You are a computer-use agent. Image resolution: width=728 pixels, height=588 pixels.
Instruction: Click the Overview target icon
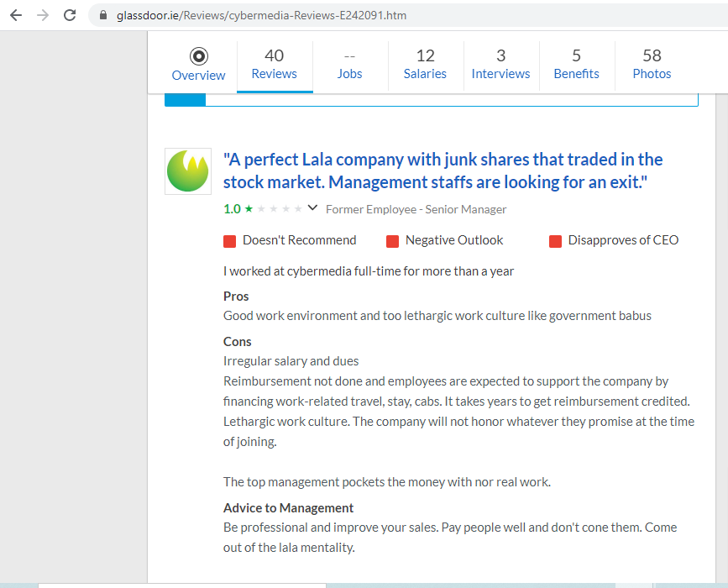(199, 56)
